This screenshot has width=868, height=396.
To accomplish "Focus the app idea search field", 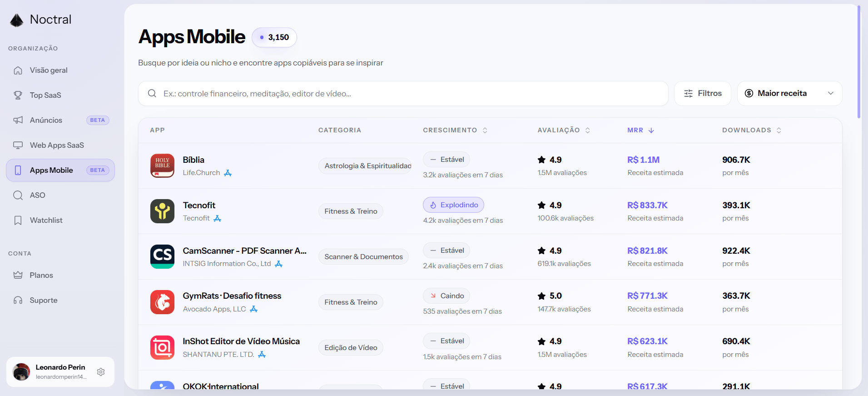I will tap(403, 94).
